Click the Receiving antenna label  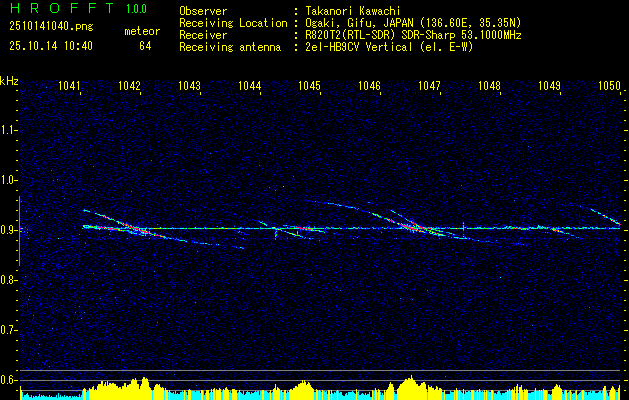click(230, 47)
